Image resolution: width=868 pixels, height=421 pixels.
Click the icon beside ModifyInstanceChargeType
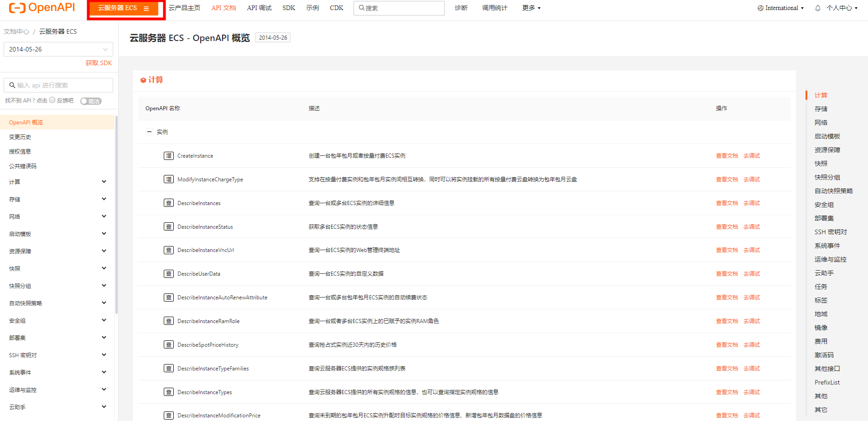coord(169,179)
